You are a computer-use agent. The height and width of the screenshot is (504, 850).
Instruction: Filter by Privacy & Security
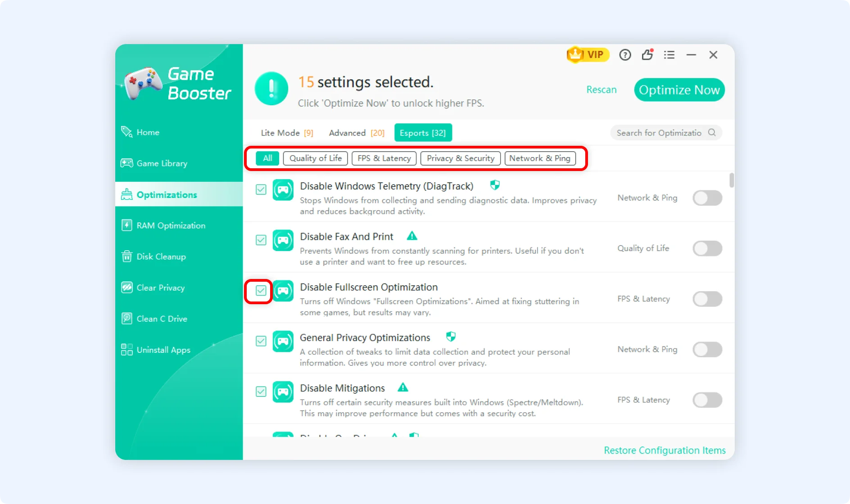(460, 158)
